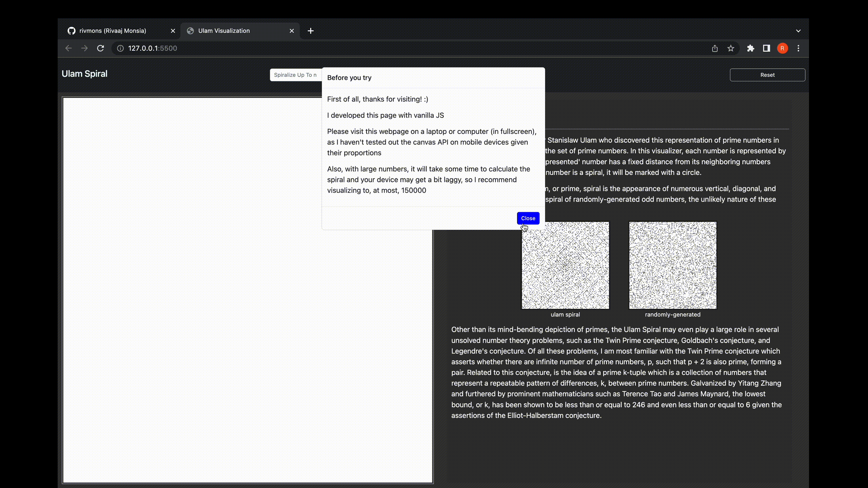Close the Before you try dialog
Image resolution: width=868 pixels, height=488 pixels.
point(528,218)
